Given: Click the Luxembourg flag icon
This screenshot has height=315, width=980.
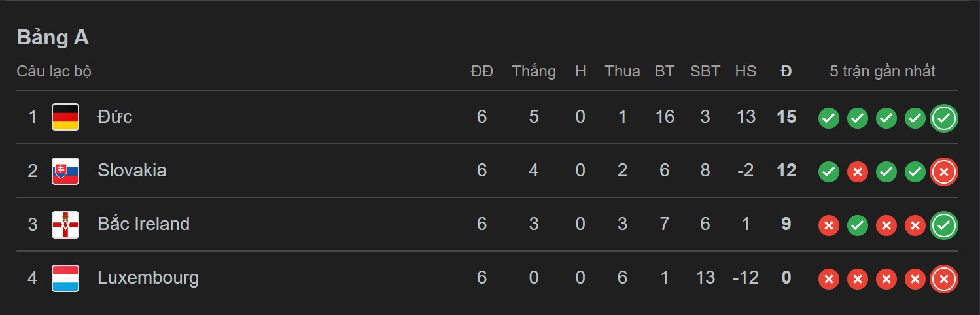Looking at the screenshot, I should [65, 278].
